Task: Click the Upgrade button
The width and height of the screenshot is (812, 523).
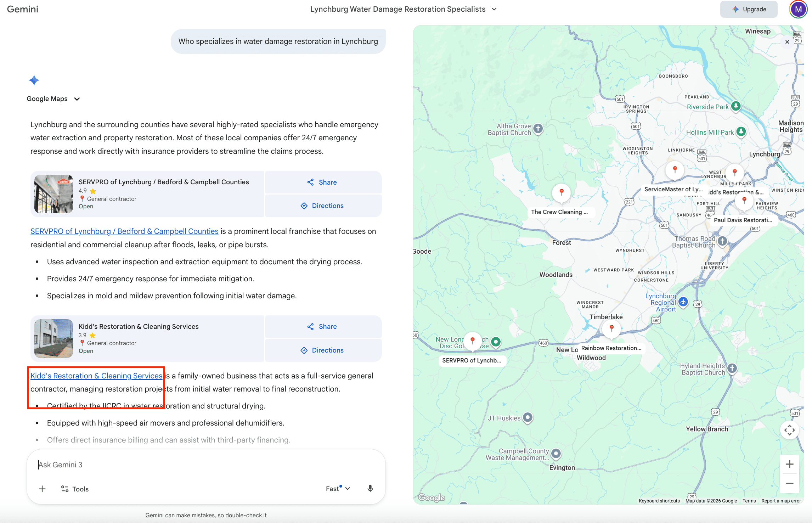Action: (x=749, y=9)
